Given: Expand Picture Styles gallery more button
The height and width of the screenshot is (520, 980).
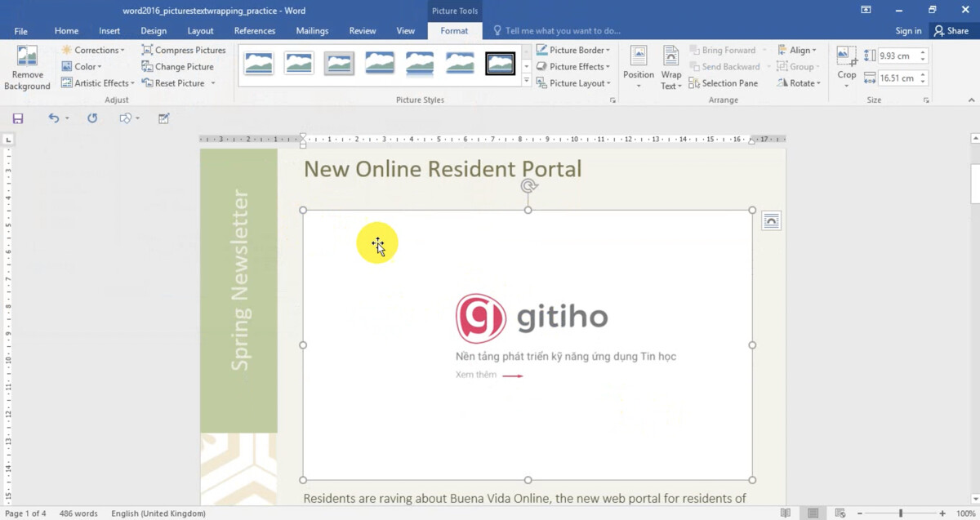Looking at the screenshot, I should (527, 82).
